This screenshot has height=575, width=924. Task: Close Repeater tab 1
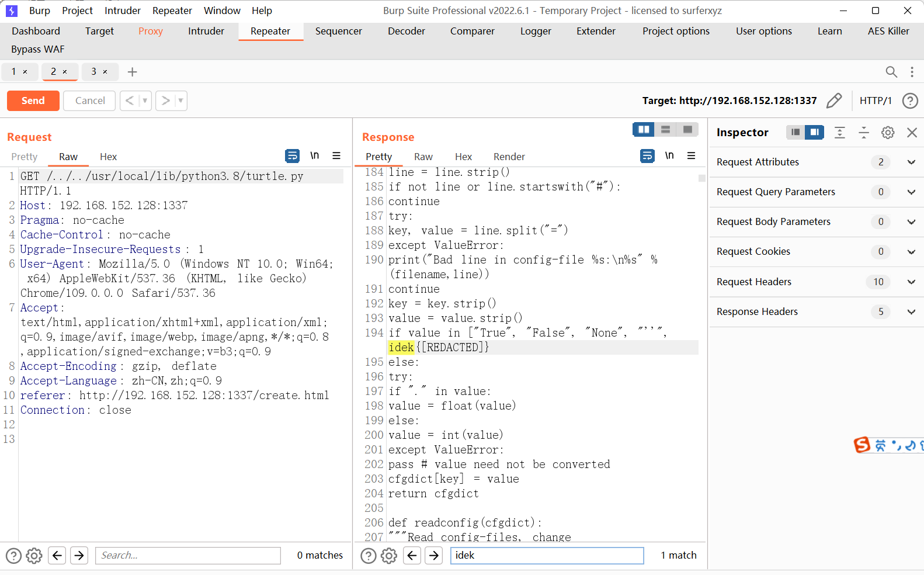coord(25,72)
